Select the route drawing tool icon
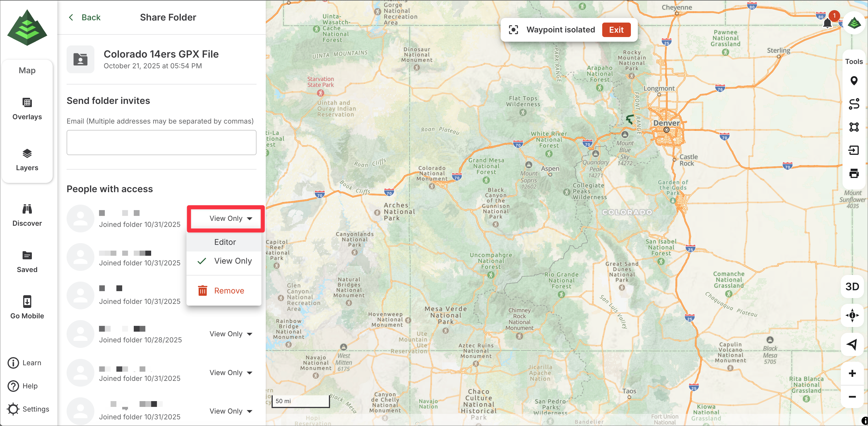Viewport: 868px width, 426px height. [854, 104]
